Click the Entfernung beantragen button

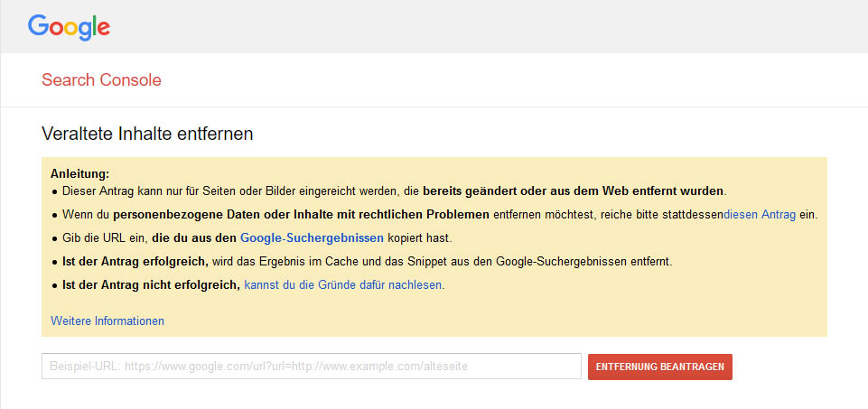(x=660, y=367)
